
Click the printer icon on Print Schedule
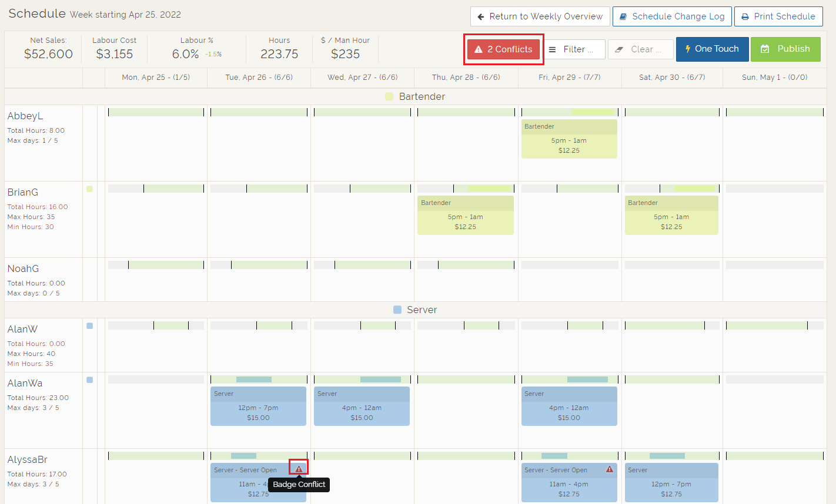click(x=745, y=17)
